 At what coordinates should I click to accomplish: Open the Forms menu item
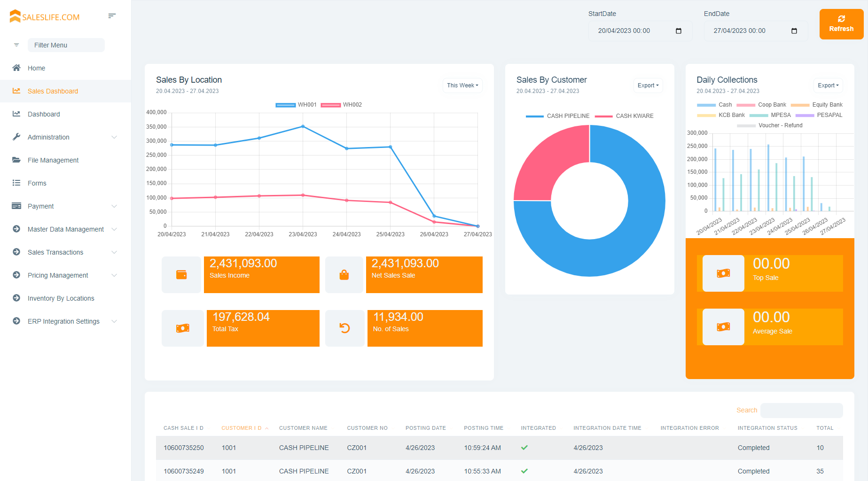[65, 183]
